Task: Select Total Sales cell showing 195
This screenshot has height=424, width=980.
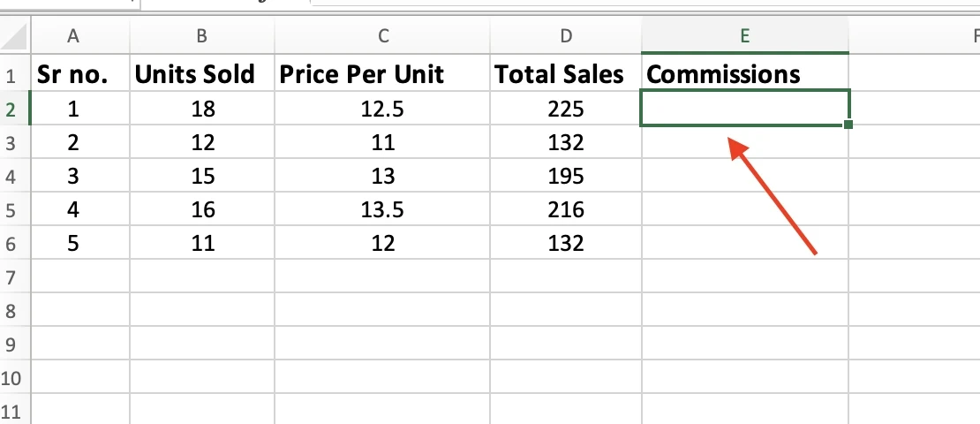Action: tap(566, 176)
